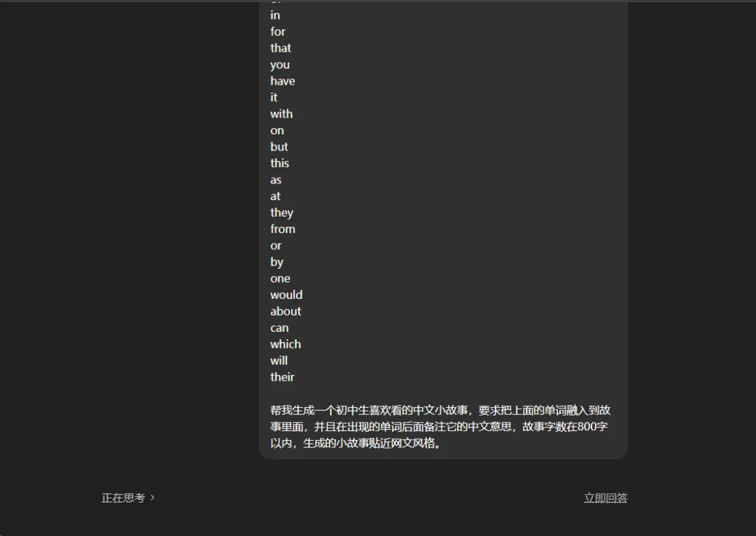Screen dimensions: 756x536
Task: Click the word "you" in the list
Action: (x=279, y=64)
